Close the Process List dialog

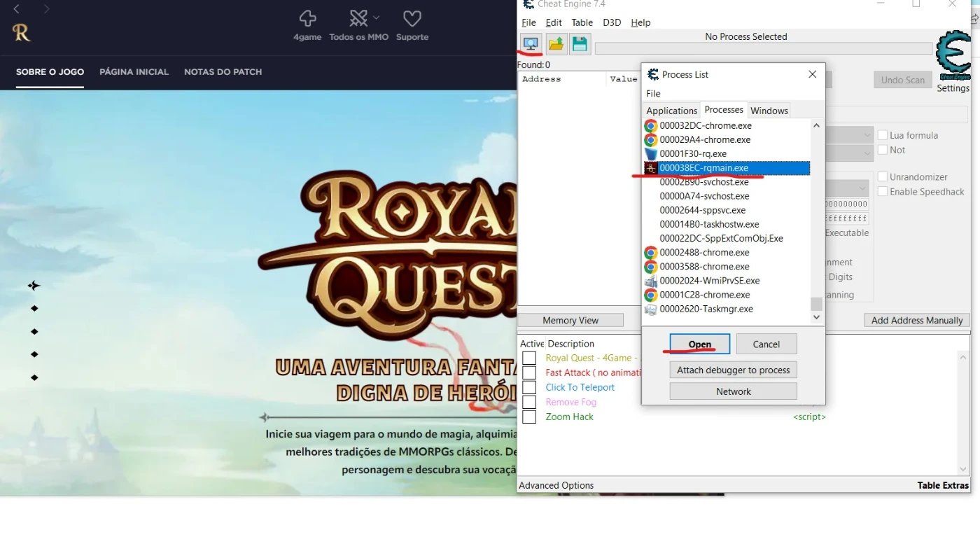point(812,74)
